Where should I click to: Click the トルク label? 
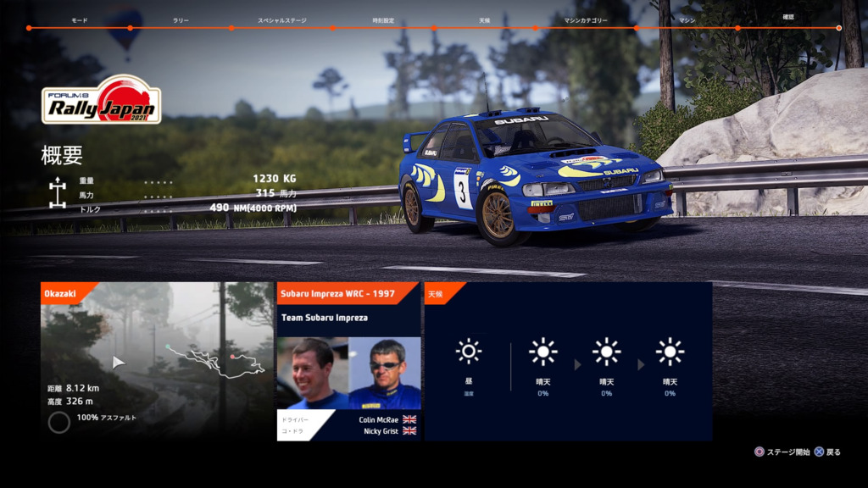point(90,209)
